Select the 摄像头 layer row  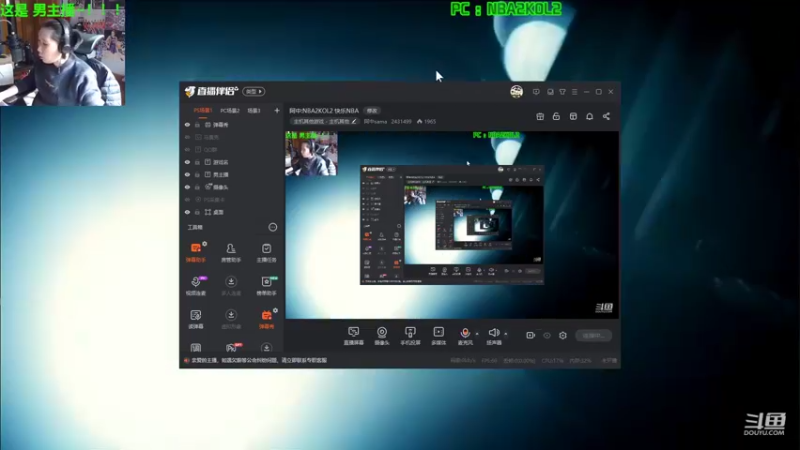tap(232, 187)
